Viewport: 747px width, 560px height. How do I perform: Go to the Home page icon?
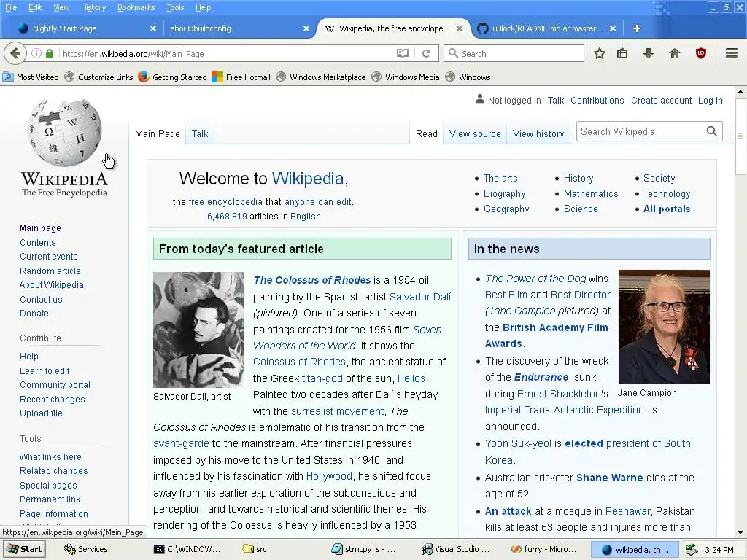pyautogui.click(x=675, y=53)
